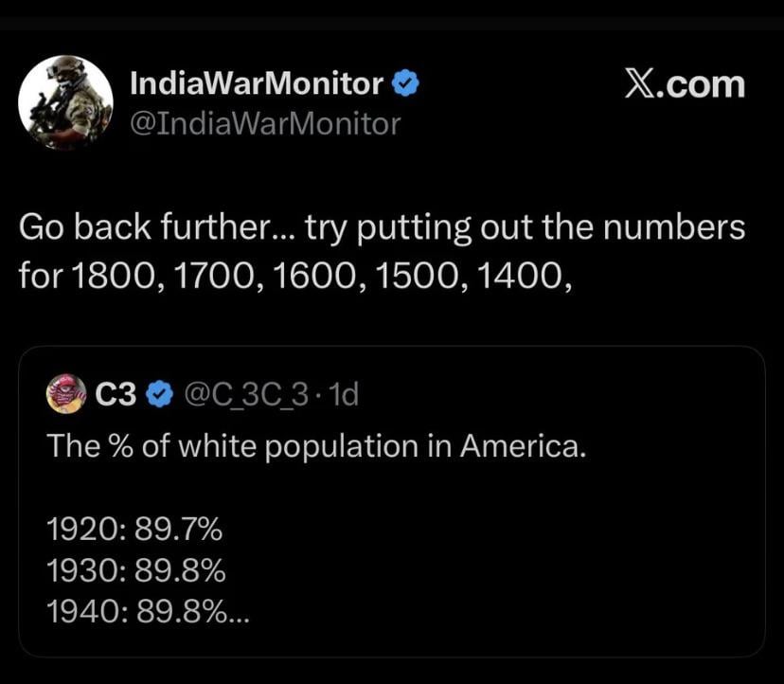Click the verified badge beside IndiaWarMonitor
The width and height of the screenshot is (784, 684).
pos(406,84)
